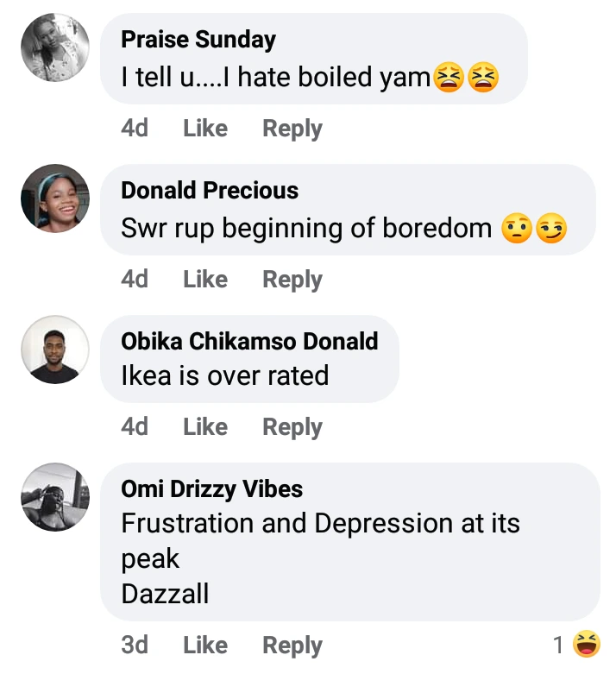
Task: Open the Praise Sunday name link
Action: (x=198, y=40)
